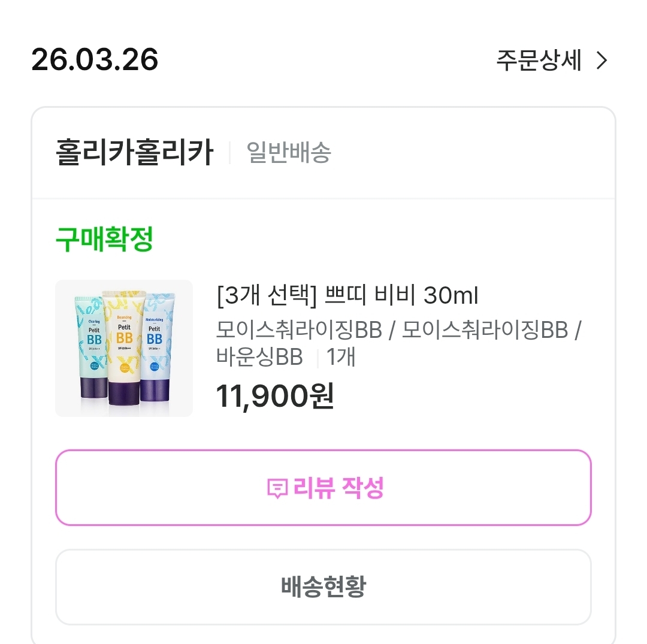Click the speech bubble review icon

tap(277, 488)
